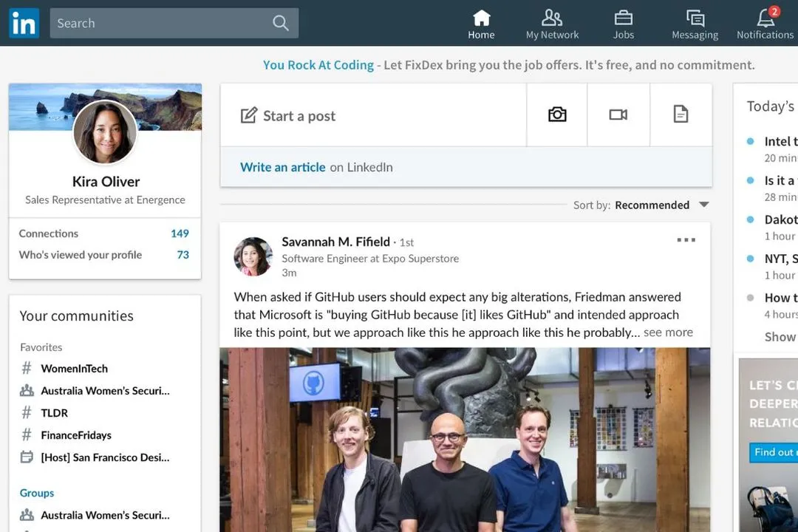Click Sales Representative at Energence text
Viewport: 798px width, 532px height.
(x=106, y=200)
